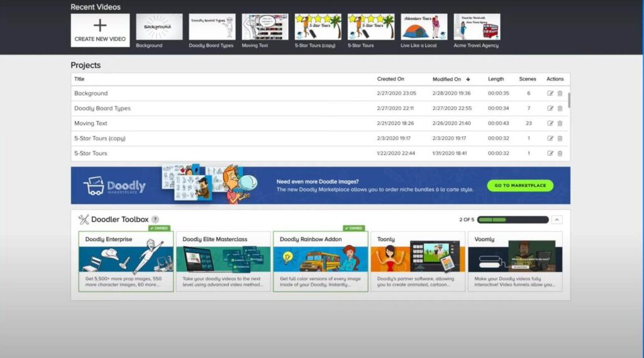This screenshot has width=644, height=358.
Task: Sort projects by Created On column
Action: coord(391,79)
